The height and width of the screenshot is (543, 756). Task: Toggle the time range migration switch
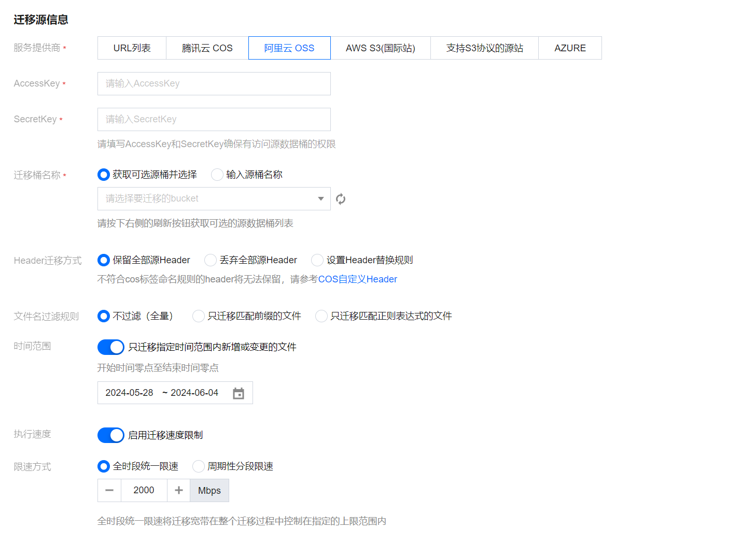(111, 347)
